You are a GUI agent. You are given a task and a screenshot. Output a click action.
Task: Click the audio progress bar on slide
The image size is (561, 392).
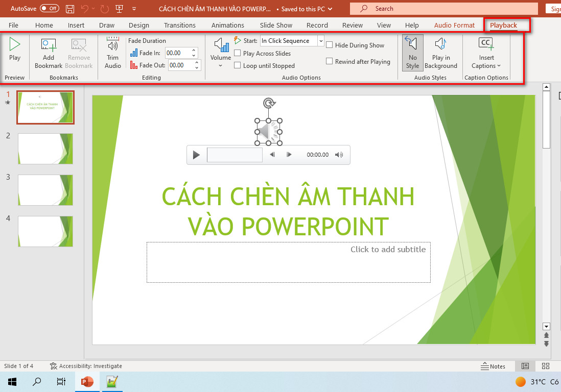[235, 155]
